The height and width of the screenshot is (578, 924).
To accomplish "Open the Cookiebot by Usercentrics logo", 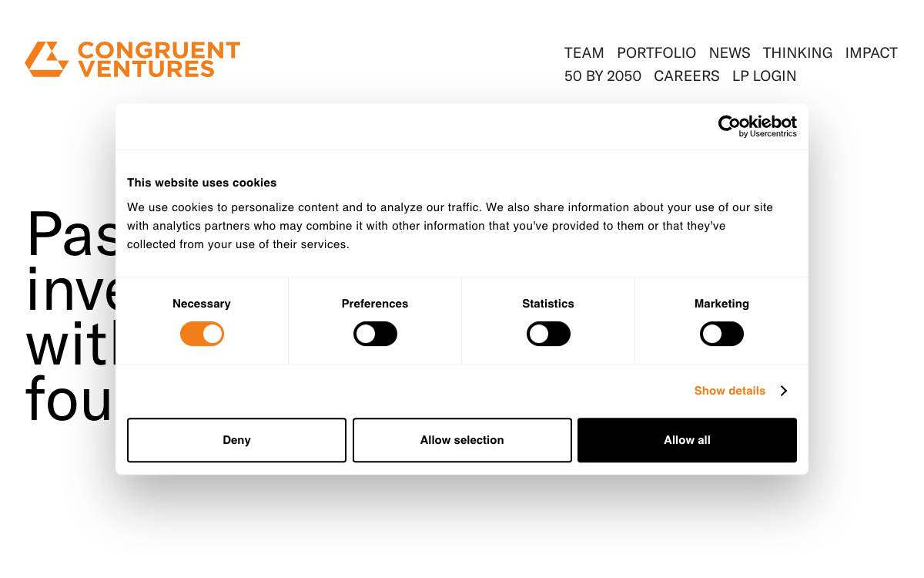I will [758, 126].
